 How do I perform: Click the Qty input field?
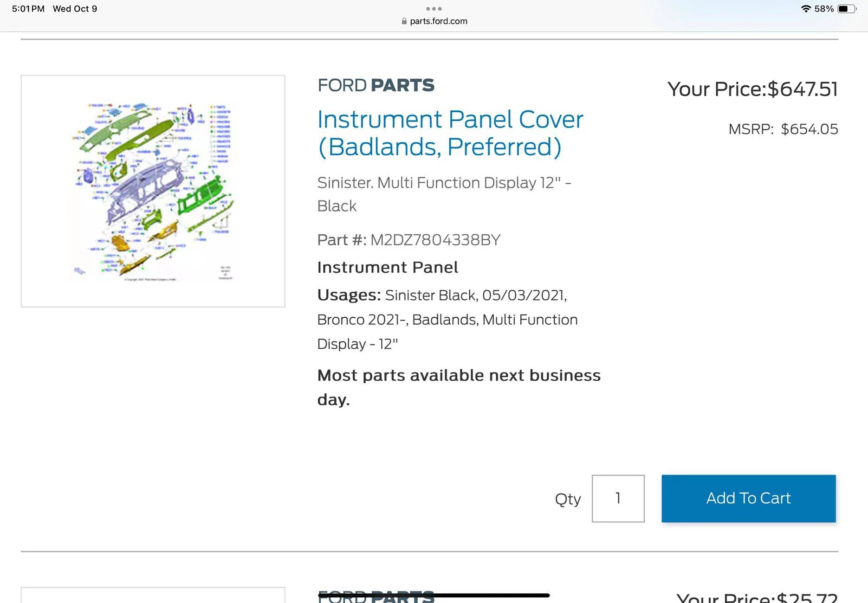(x=618, y=499)
